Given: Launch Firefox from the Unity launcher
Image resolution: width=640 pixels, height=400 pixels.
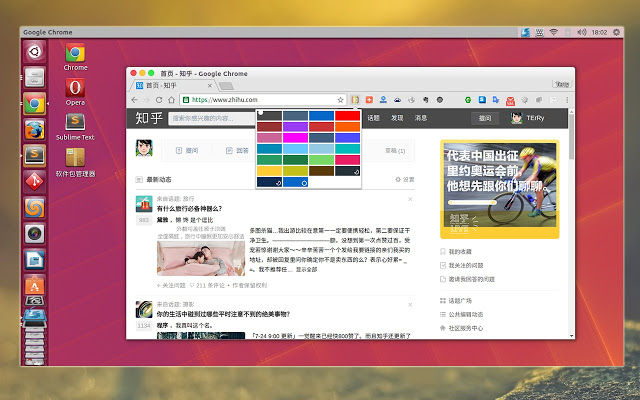Looking at the screenshot, I should 34,130.
